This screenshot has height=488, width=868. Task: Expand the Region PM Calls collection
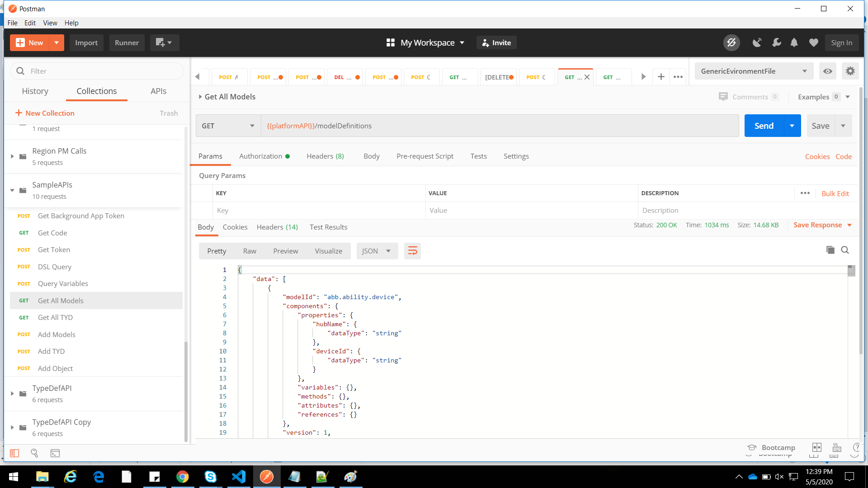tap(12, 156)
